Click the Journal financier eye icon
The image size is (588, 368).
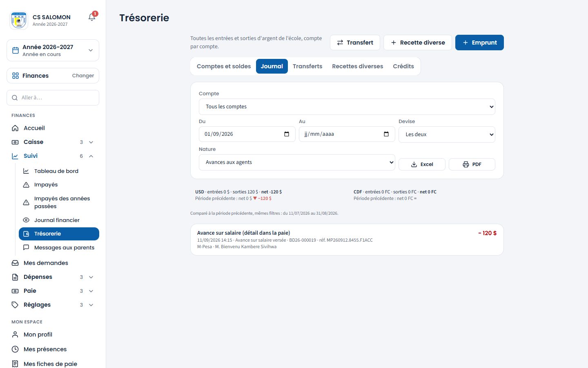coord(26,220)
